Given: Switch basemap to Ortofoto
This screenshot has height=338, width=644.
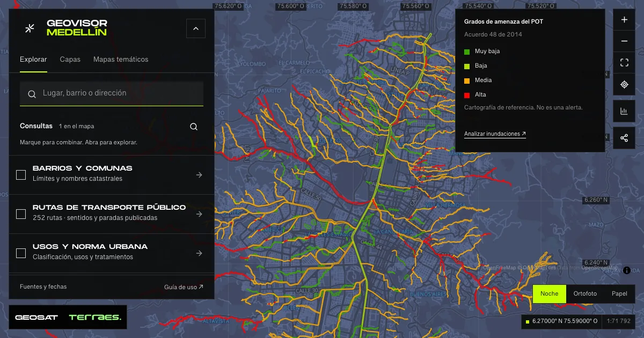Looking at the screenshot, I should 585,294.
